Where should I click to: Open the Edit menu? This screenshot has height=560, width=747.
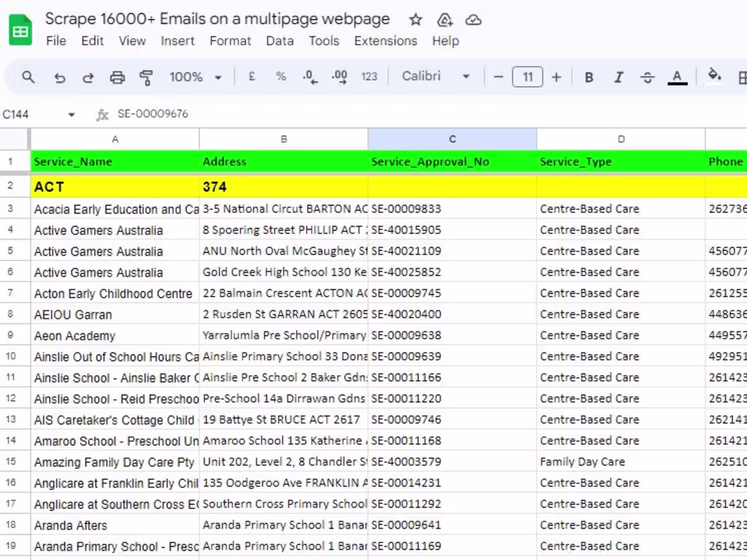(x=92, y=41)
